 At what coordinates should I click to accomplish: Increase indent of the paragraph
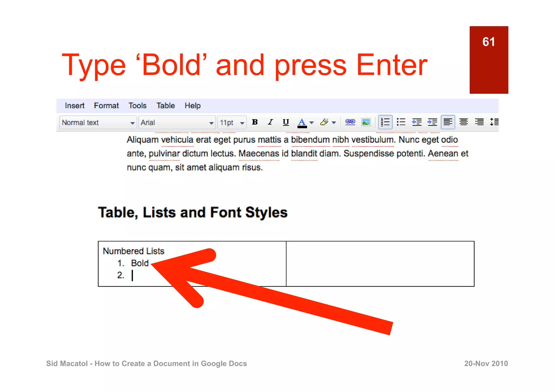432,122
